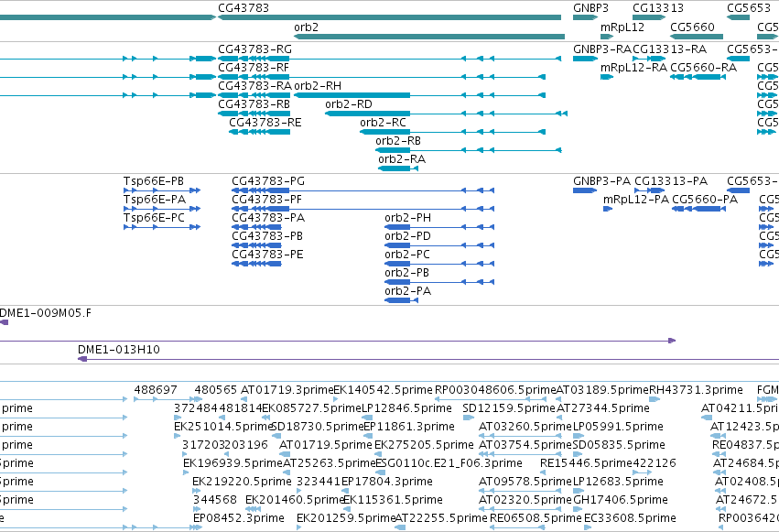Select the CG43783 gene label

click(x=243, y=8)
